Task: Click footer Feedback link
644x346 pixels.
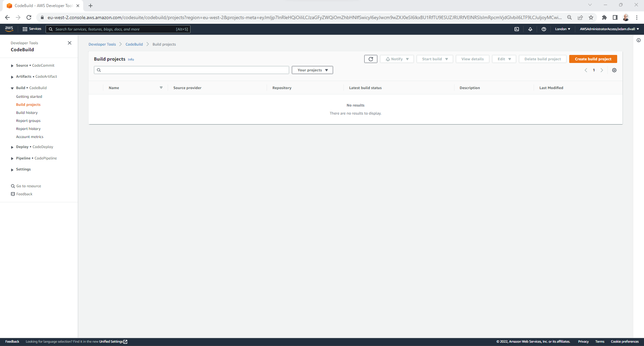Action: [12, 342]
